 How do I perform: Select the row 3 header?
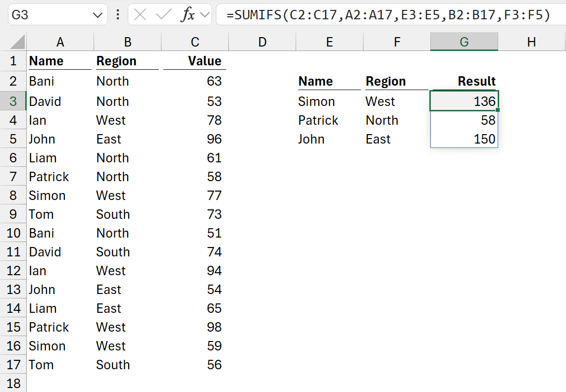[x=13, y=101]
